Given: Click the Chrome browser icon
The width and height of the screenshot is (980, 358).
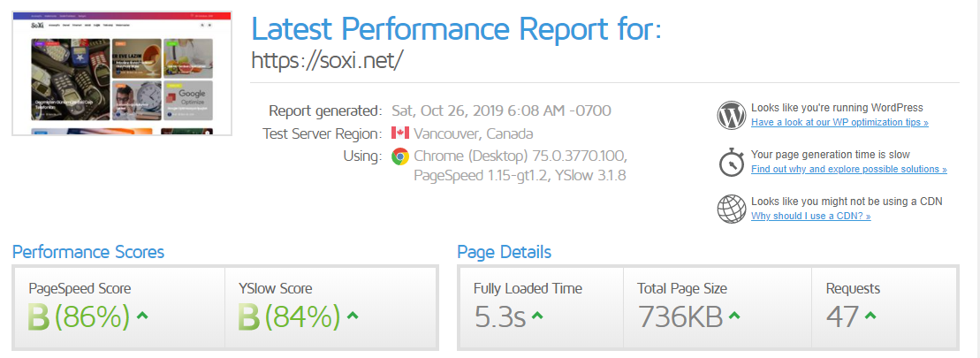Looking at the screenshot, I should pos(400,156).
